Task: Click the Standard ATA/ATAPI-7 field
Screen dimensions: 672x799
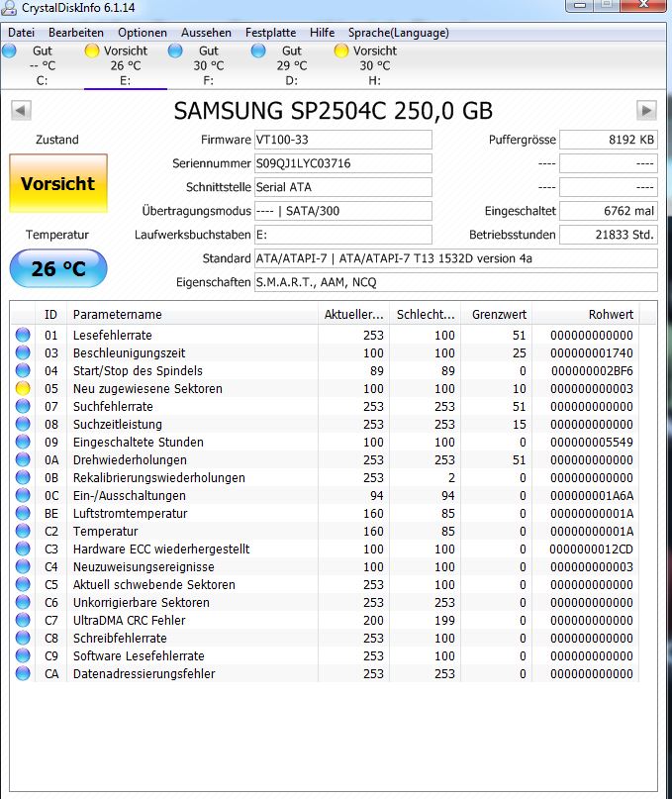Action: pos(456,258)
